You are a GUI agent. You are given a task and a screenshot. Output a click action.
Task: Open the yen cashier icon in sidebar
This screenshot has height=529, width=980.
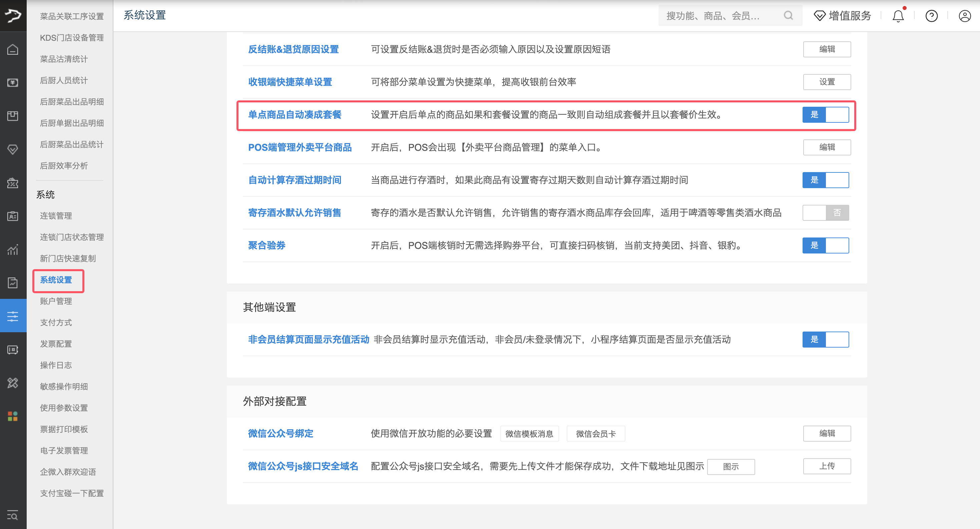pyautogui.click(x=13, y=82)
